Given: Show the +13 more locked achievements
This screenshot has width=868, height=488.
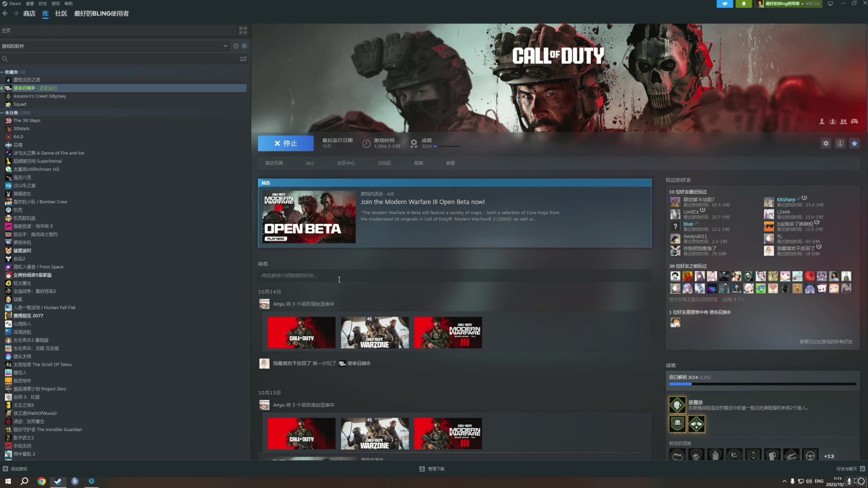Looking at the screenshot, I should [829, 456].
